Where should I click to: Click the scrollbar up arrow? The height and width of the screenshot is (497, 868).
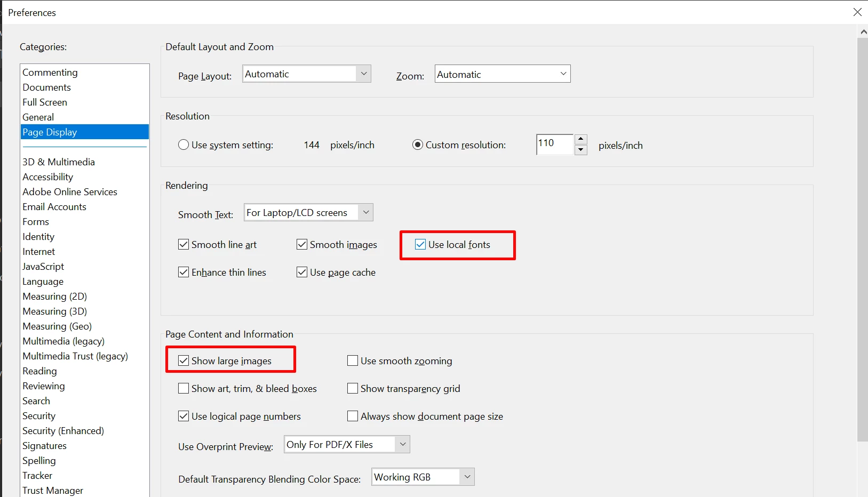[863, 31]
